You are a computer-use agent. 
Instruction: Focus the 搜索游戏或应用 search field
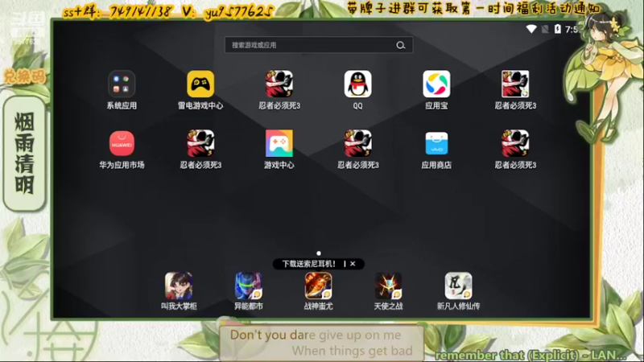(x=319, y=45)
